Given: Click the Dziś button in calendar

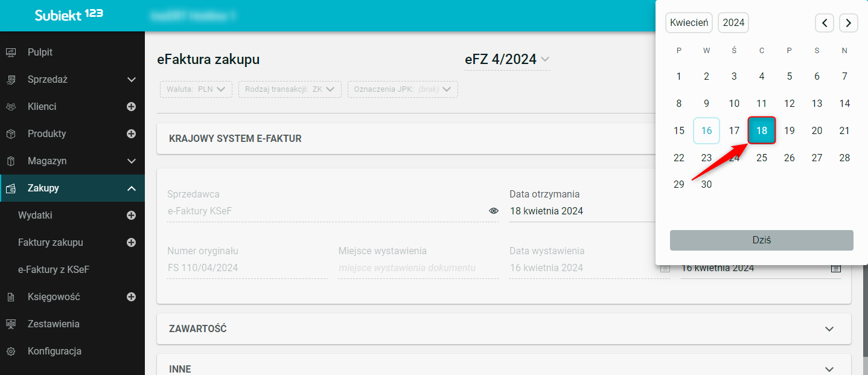Looking at the screenshot, I should [x=762, y=240].
